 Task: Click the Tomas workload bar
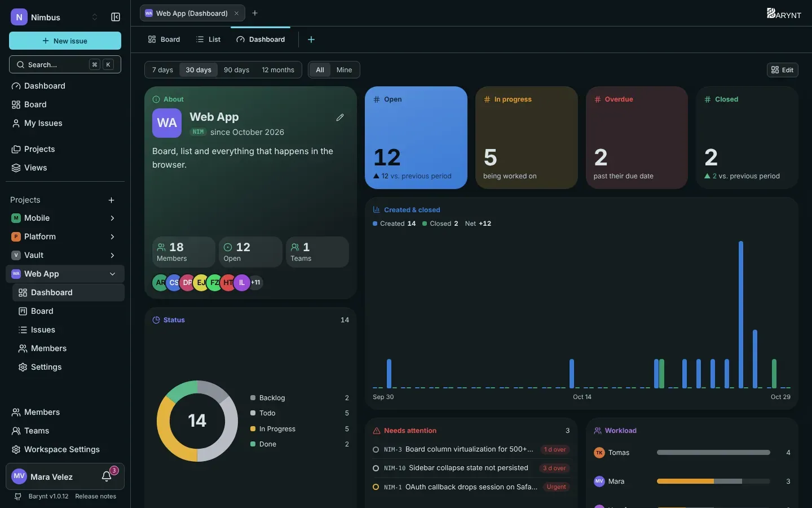click(x=713, y=453)
